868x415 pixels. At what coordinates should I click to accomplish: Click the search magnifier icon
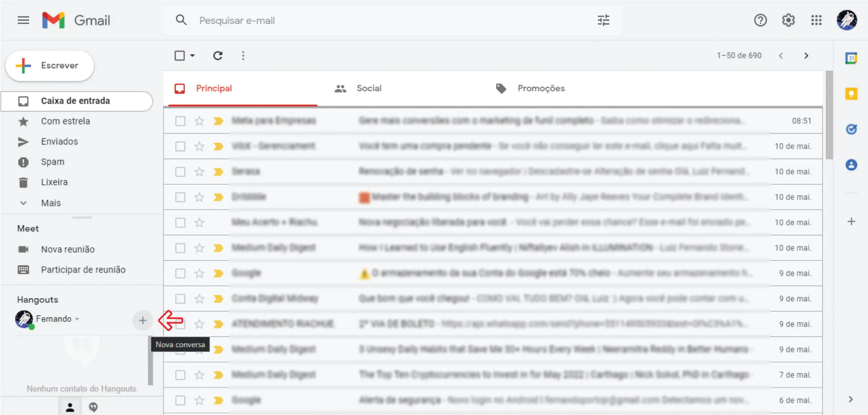click(181, 20)
